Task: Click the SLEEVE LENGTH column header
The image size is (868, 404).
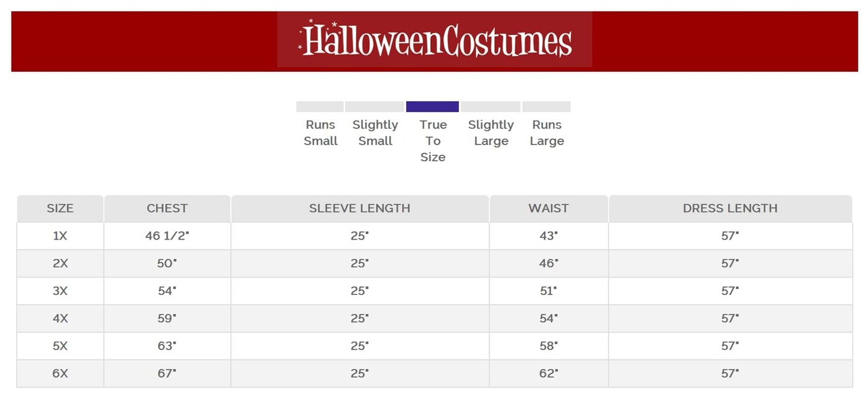Action: click(359, 208)
